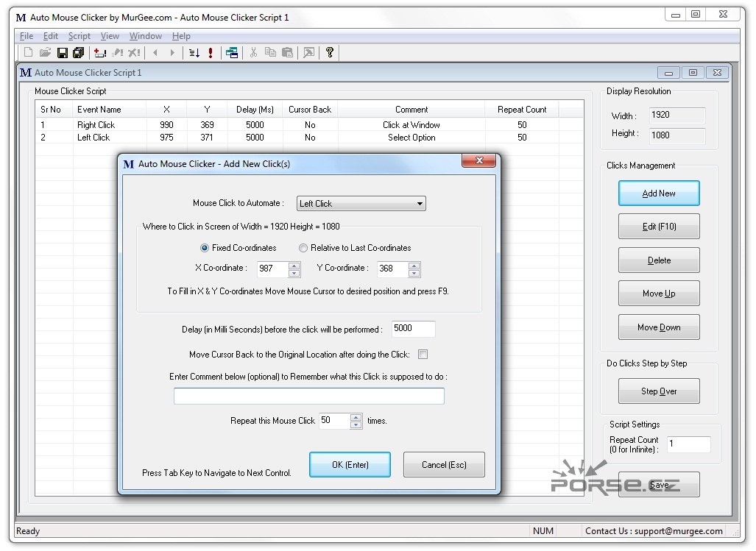
Task: Select the Fixed Co-ordinates radio button
Action: coord(205,248)
